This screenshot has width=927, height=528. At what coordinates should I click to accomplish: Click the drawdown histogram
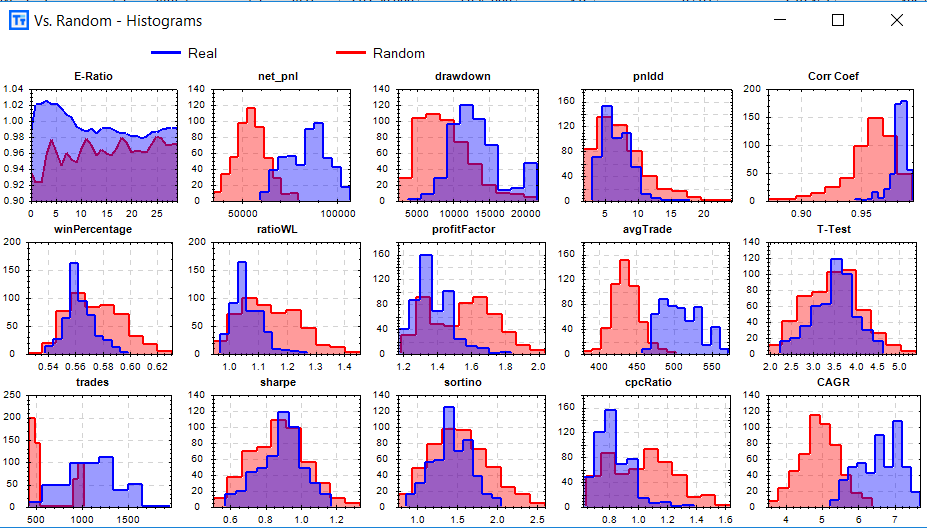click(468, 145)
